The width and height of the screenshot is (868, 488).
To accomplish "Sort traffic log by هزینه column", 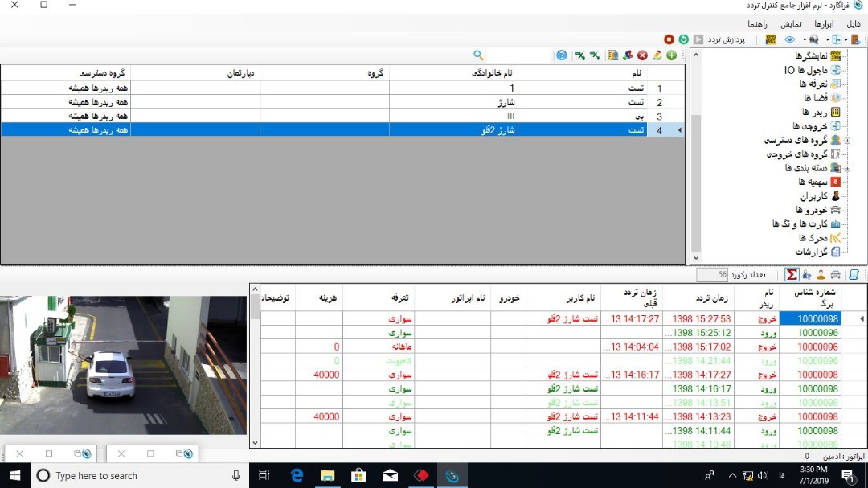I will tap(319, 298).
